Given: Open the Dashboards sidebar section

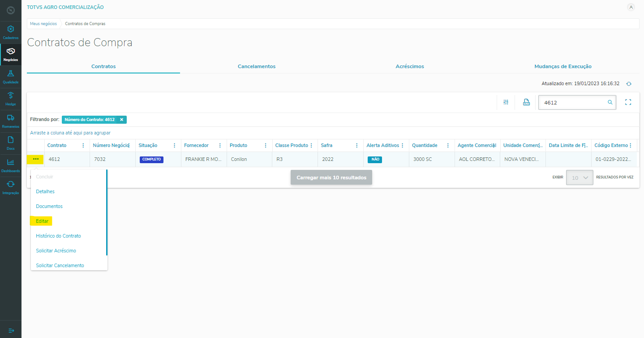Looking at the screenshot, I should click(x=11, y=165).
